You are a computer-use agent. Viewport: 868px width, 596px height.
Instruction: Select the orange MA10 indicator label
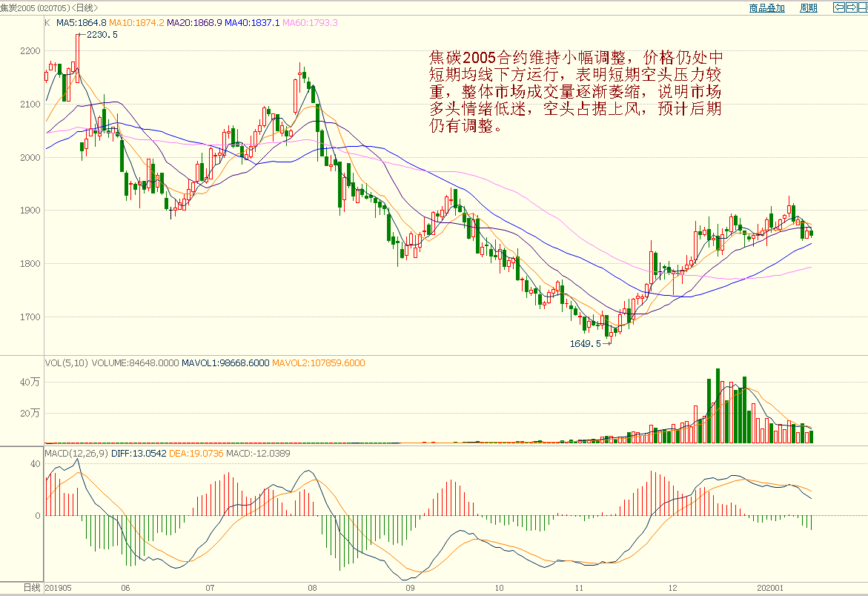coord(136,23)
